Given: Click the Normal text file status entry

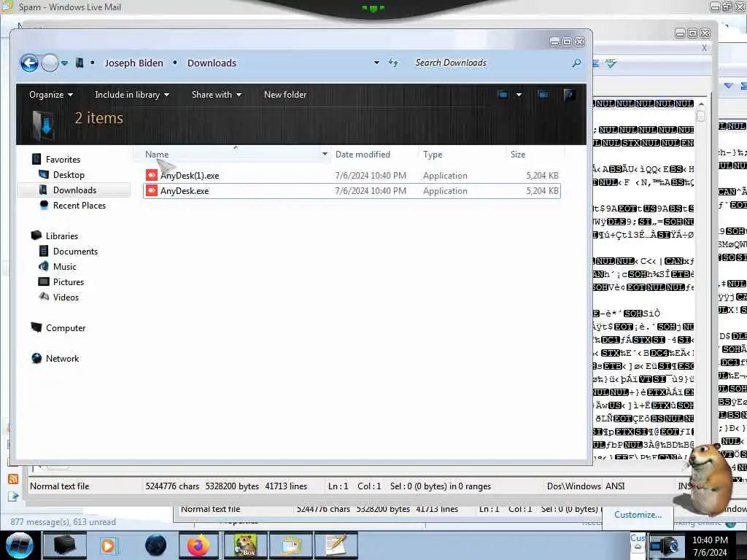Looking at the screenshot, I should [60, 486].
